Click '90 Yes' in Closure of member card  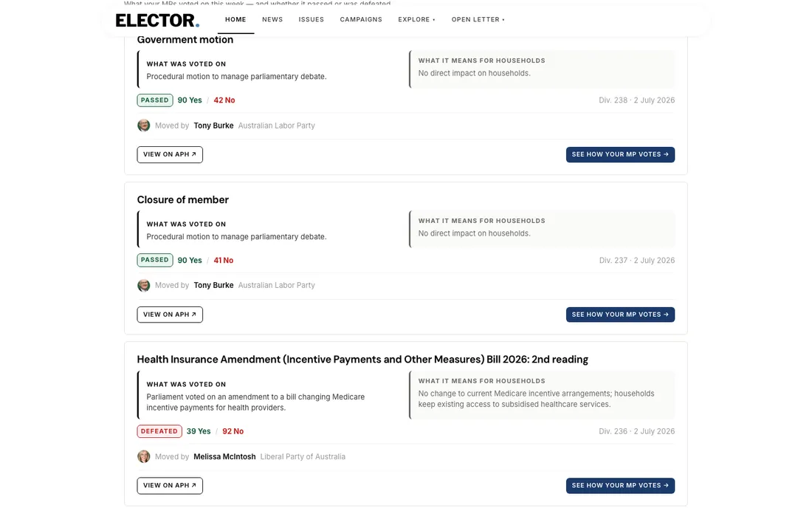(190, 261)
